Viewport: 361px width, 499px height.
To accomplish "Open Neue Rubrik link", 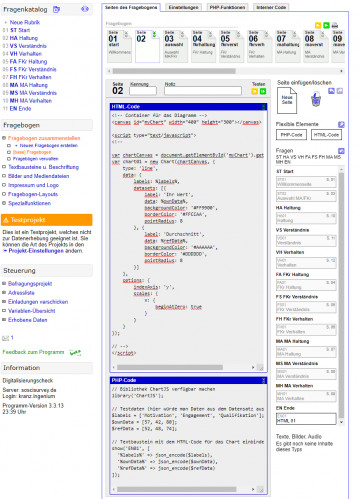I will point(25,23).
